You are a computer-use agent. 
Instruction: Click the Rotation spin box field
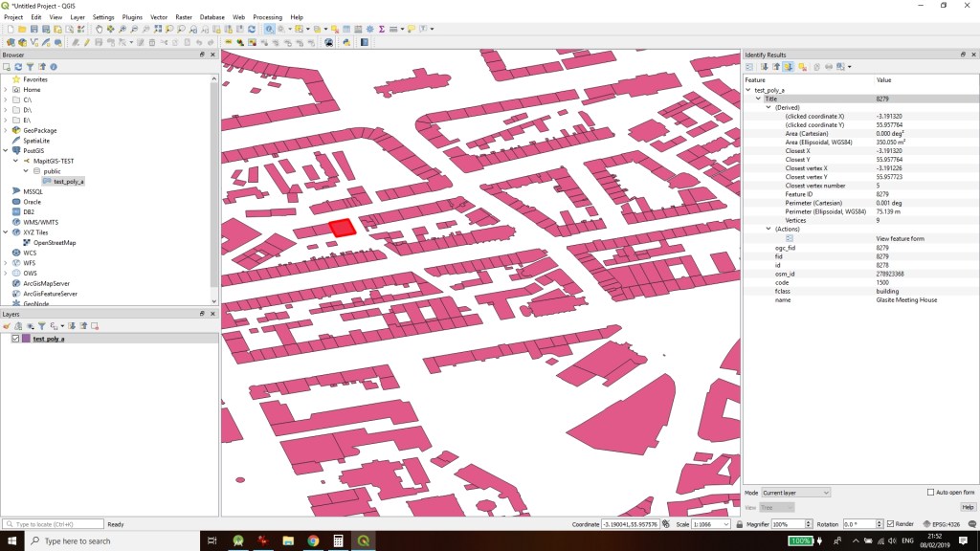pos(858,524)
